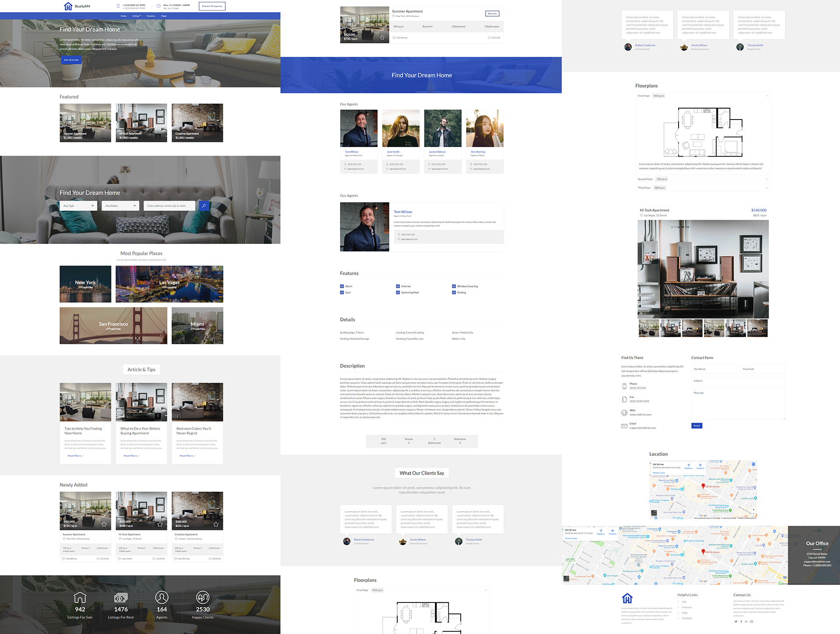840x634 pixels.
Task: Toggle the Window Covering checkbox
Action: coord(454,286)
